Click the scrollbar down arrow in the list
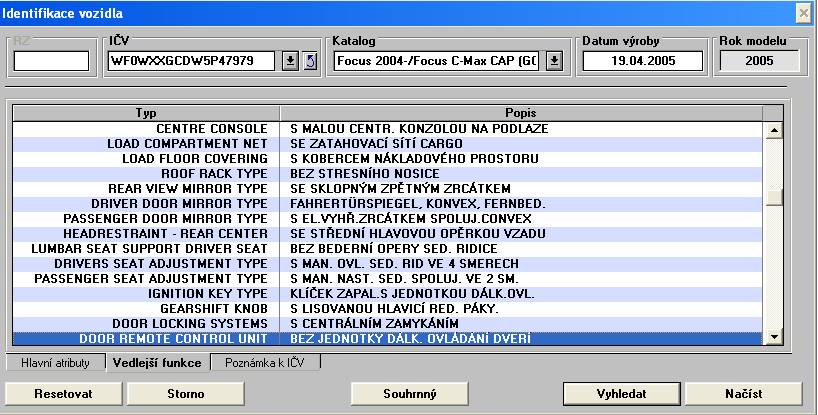Image resolution: width=818 pixels, height=415 pixels. 772,338
